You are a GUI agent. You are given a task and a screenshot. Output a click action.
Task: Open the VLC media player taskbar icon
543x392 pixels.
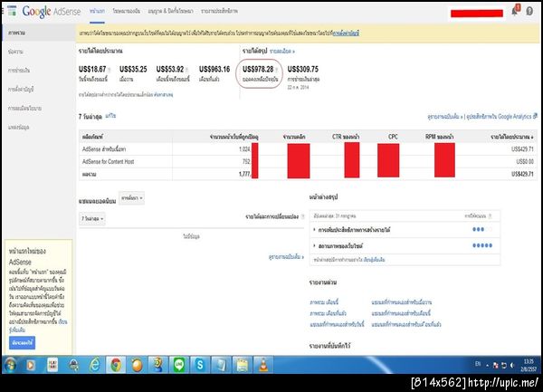[263, 365]
